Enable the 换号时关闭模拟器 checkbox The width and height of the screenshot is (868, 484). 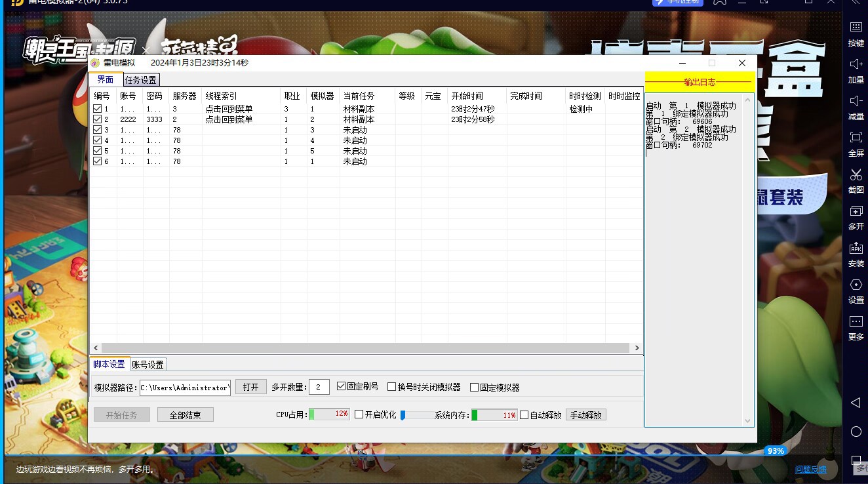(x=392, y=387)
